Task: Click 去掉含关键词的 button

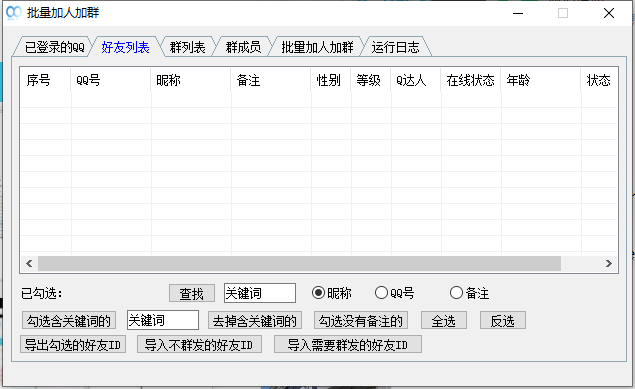Action: pos(255,321)
